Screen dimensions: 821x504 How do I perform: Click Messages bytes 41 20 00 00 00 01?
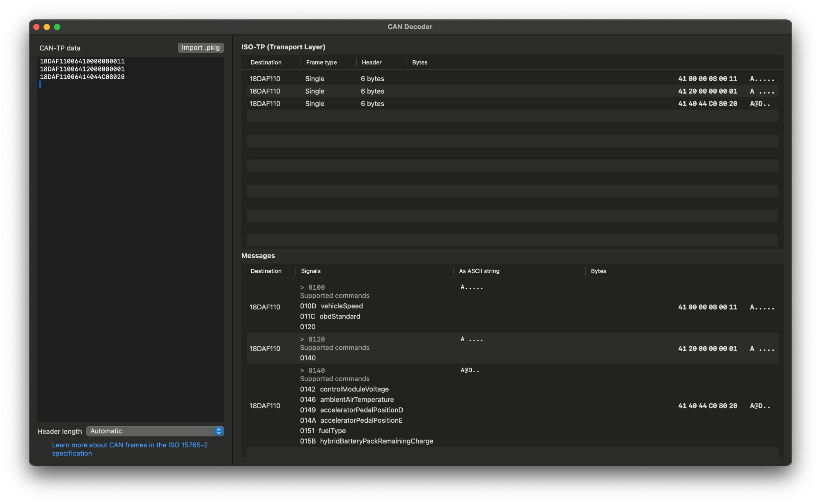pyautogui.click(x=707, y=348)
